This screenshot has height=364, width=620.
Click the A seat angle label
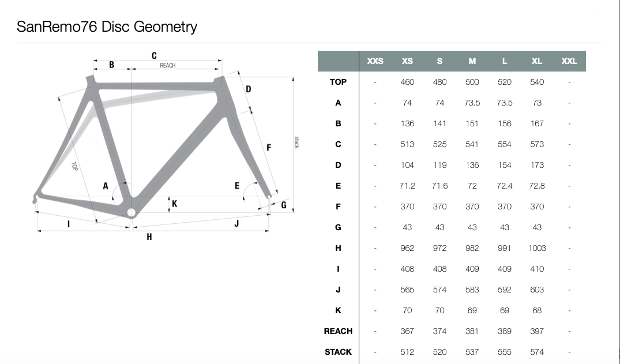tap(105, 186)
